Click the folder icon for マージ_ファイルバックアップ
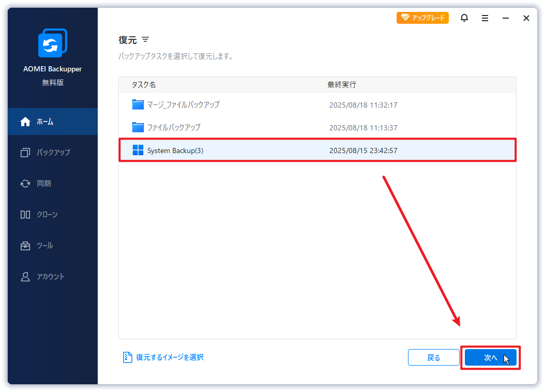The width and height of the screenshot is (545, 392). [138, 105]
